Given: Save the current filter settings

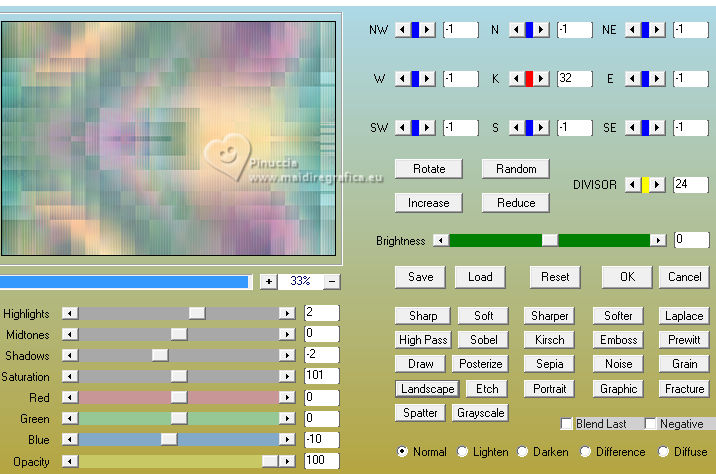Looking at the screenshot, I should click(421, 277).
